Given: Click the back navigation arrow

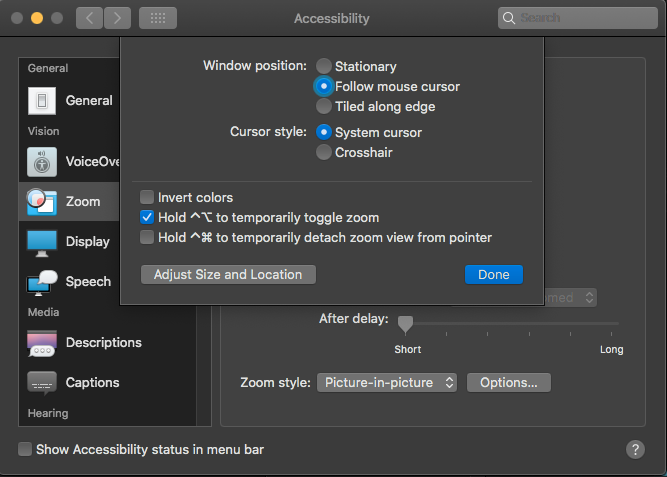Looking at the screenshot, I should pyautogui.click(x=89, y=18).
